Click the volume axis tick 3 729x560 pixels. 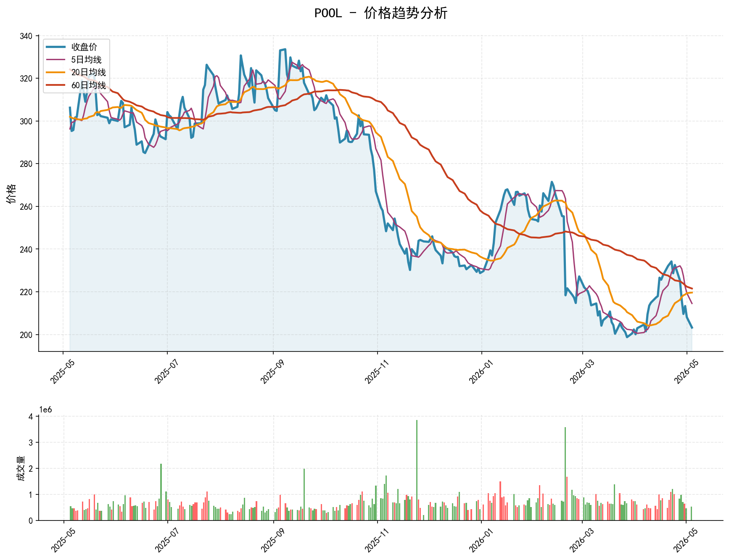tap(31, 443)
